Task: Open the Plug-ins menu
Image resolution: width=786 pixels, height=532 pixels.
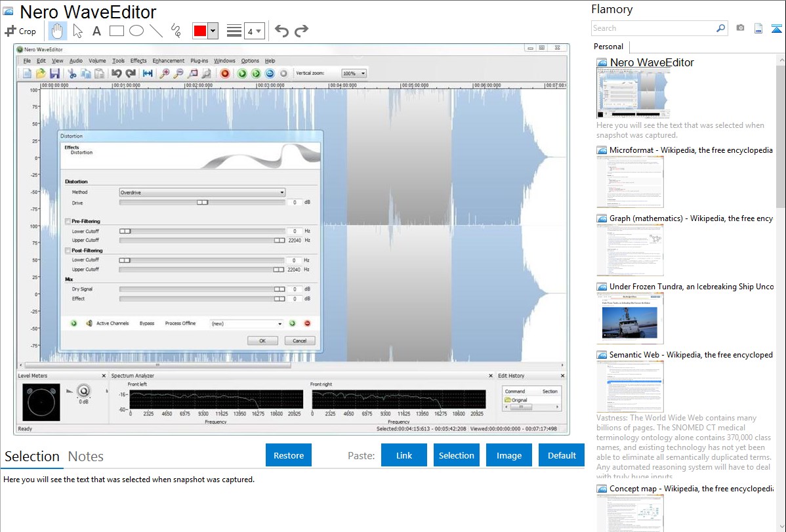Action: pyautogui.click(x=199, y=60)
